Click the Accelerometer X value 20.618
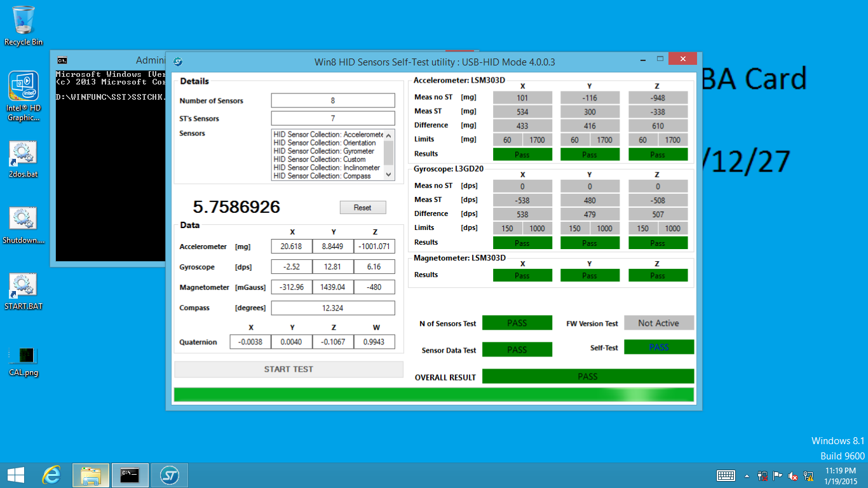Image resolution: width=868 pixels, height=488 pixels. point(291,247)
